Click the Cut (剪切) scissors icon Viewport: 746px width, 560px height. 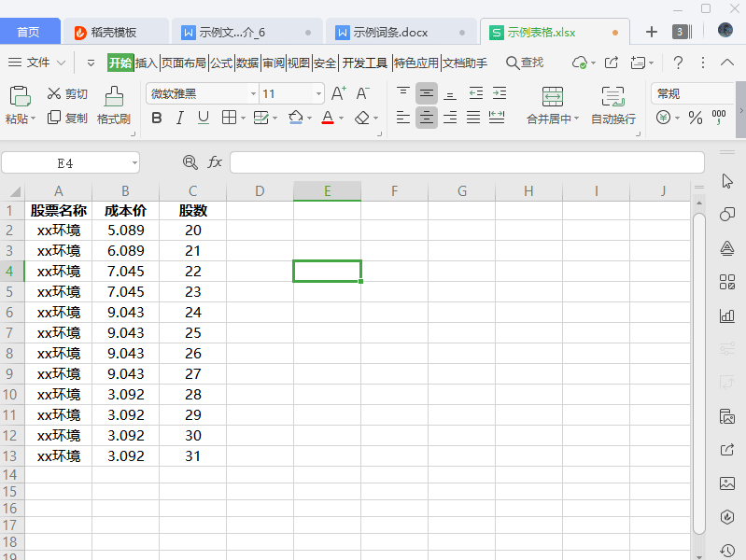point(54,93)
